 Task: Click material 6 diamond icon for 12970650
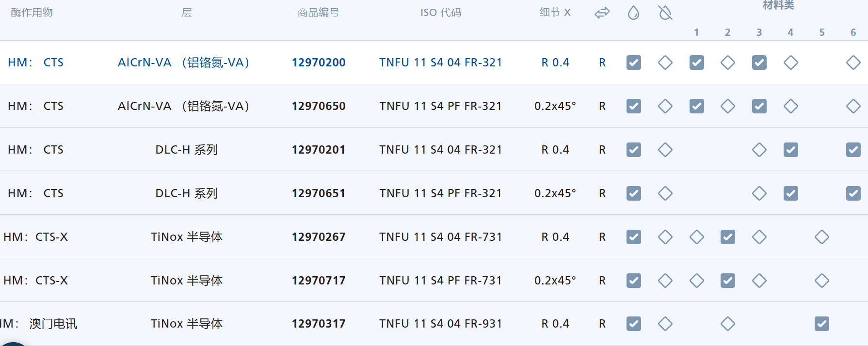853,106
